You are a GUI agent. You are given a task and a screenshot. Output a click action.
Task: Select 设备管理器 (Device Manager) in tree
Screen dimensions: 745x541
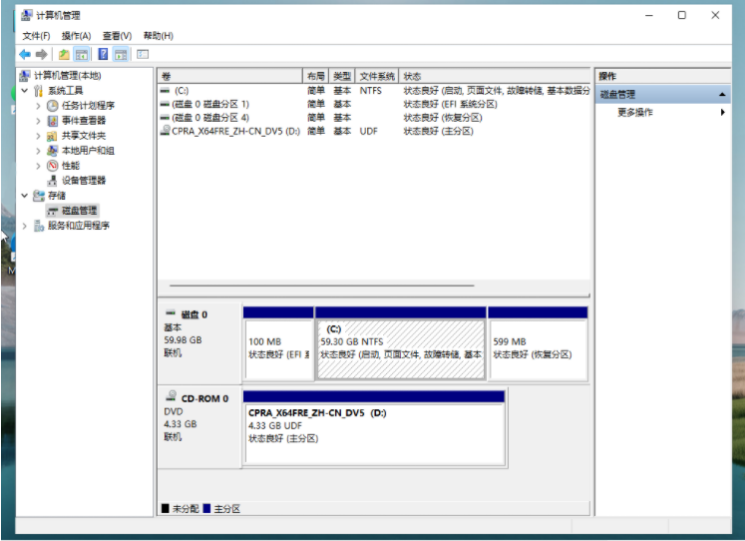tap(83, 180)
